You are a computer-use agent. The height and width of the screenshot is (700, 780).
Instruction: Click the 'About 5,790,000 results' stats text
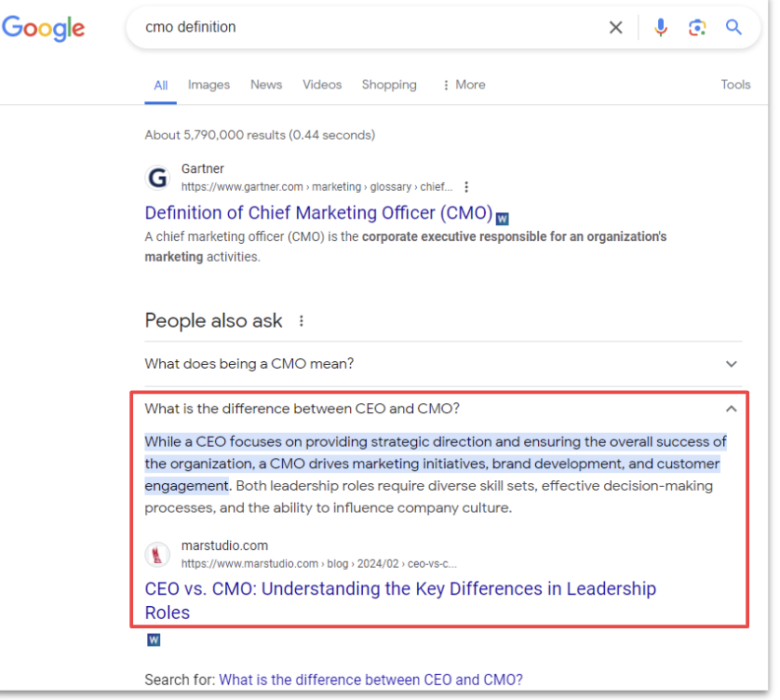pos(260,135)
